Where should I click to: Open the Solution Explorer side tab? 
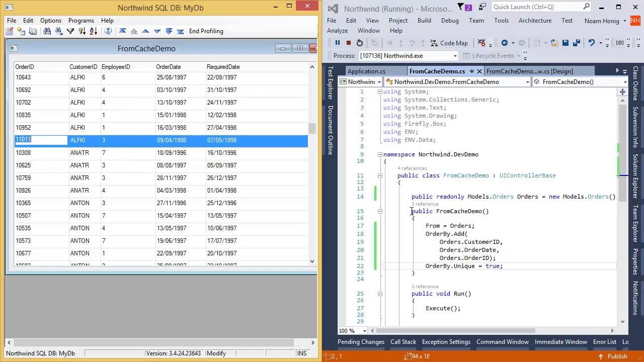635,176
